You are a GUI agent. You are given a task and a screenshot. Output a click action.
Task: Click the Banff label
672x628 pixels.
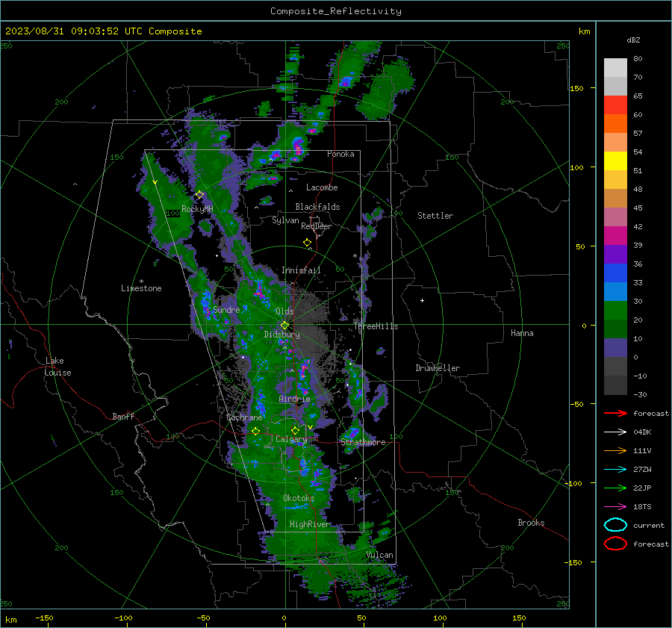(x=123, y=416)
